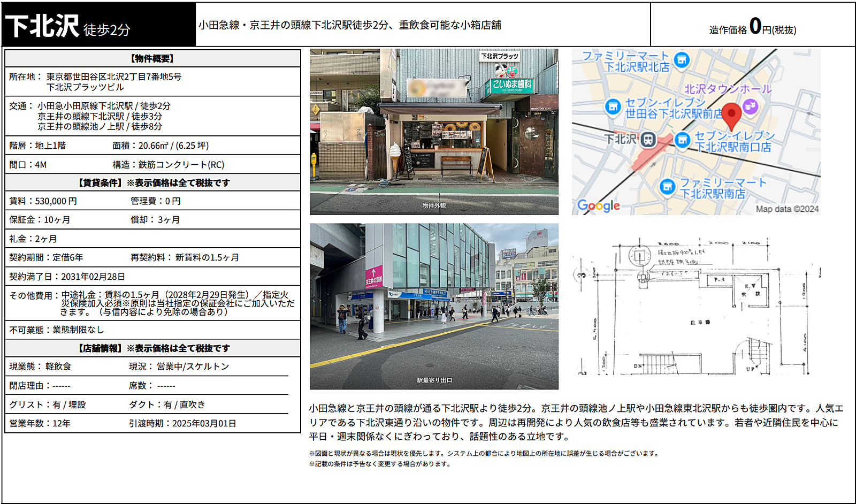
Task: Click the FamilyMart Shimokitazawa North store map icon
Action: [681, 60]
